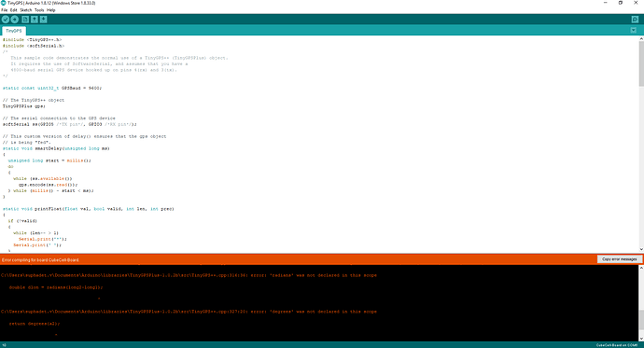Click the 'degrees' not declared error line
This screenshot has width=644, height=348.
pos(189,312)
